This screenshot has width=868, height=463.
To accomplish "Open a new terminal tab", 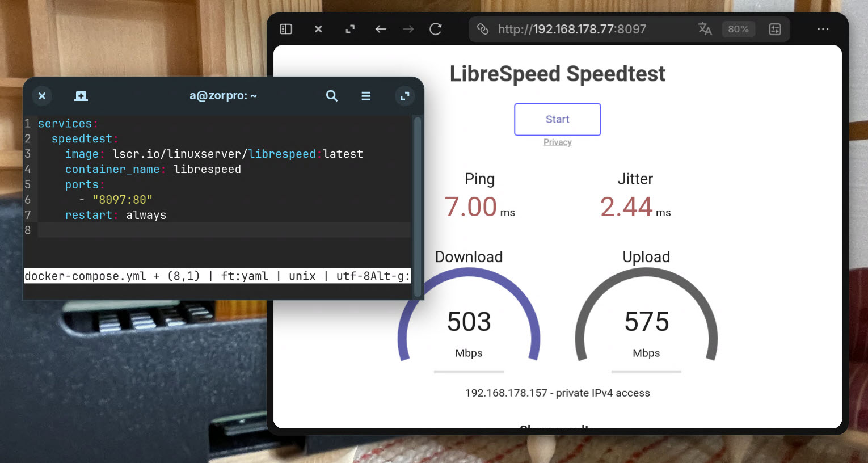I will 81,96.
